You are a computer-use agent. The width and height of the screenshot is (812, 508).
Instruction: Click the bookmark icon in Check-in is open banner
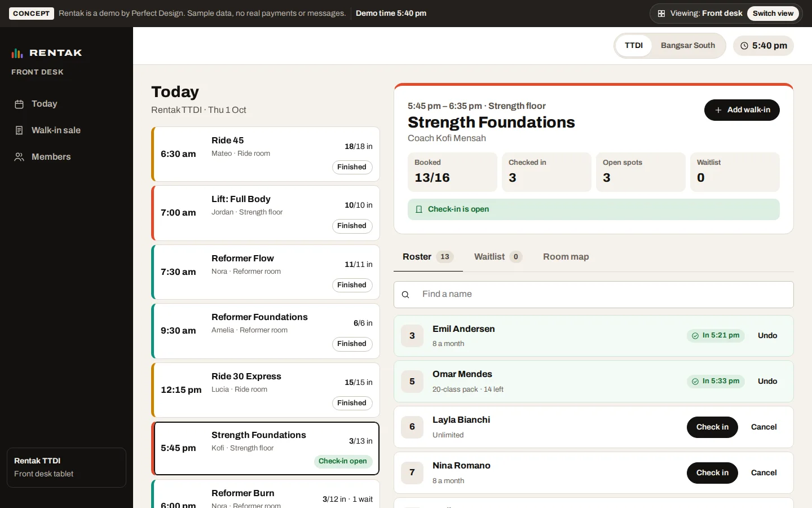point(419,209)
